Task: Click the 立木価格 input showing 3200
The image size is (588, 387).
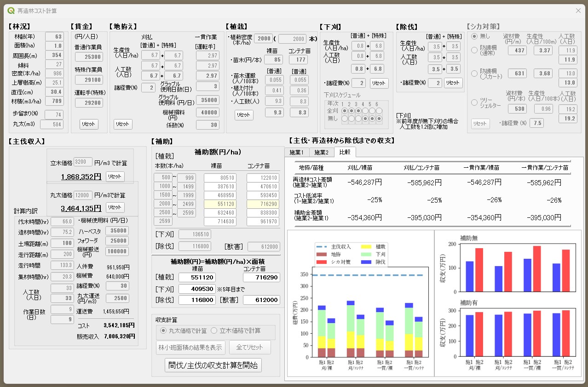Action: (83, 162)
